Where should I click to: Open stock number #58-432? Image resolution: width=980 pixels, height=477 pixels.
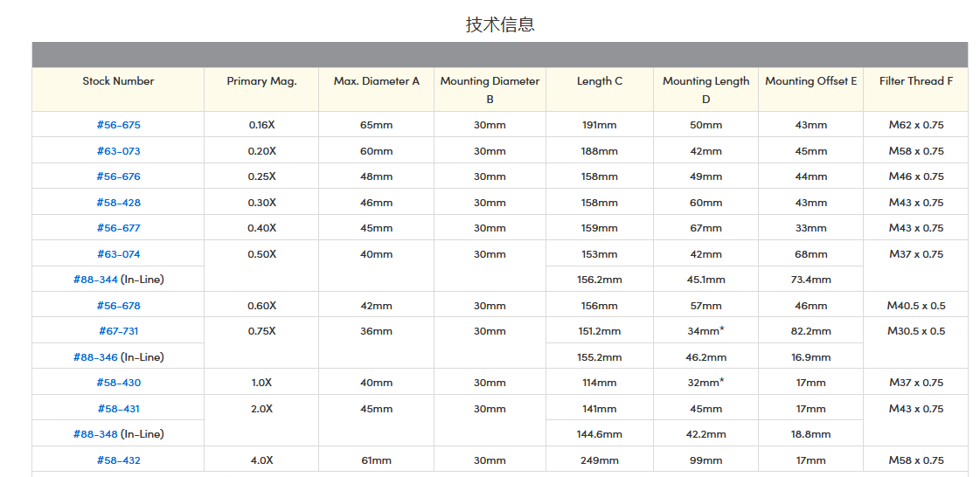tap(118, 460)
